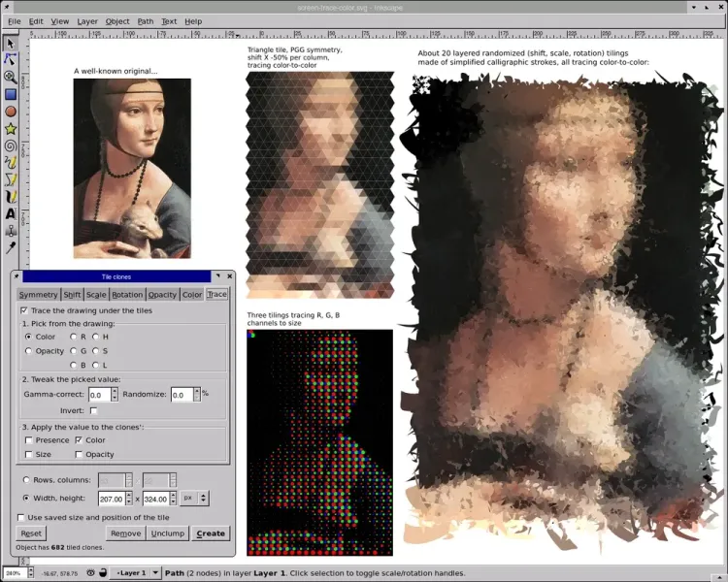
Task: Switch to the Color tab
Action: point(192,295)
